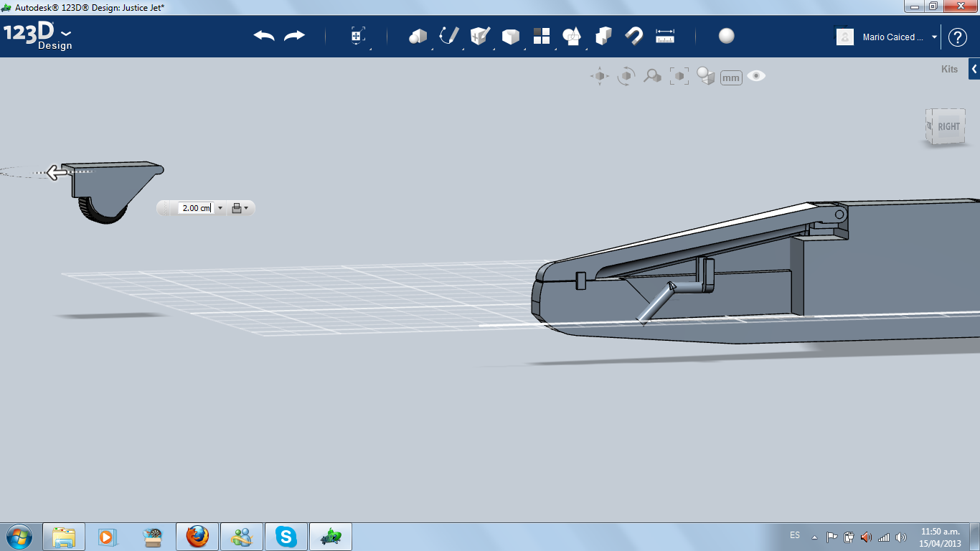Activate the Snap magnet tool
The width and height of the screenshot is (980, 551).
click(634, 36)
